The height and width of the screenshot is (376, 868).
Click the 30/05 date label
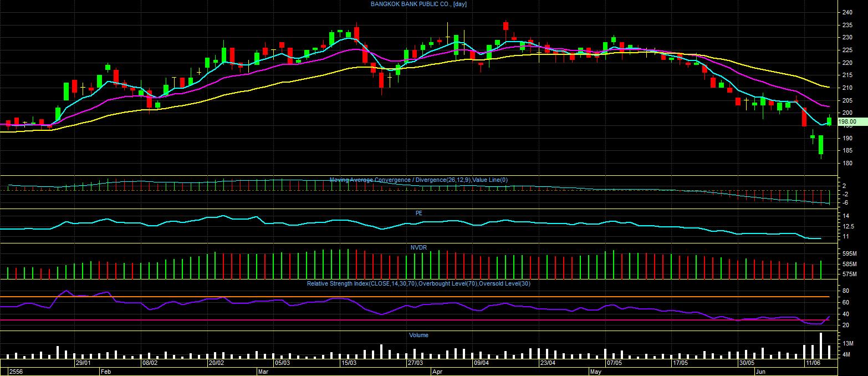(x=747, y=363)
